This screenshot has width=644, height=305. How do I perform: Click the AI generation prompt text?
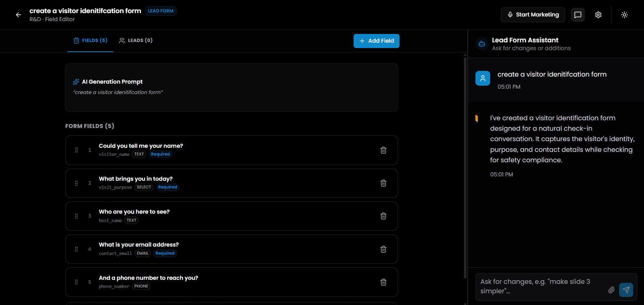[118, 92]
